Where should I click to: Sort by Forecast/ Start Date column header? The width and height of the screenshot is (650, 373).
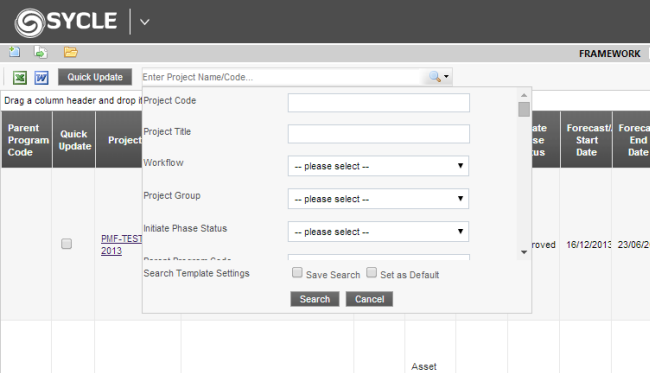[x=586, y=140]
